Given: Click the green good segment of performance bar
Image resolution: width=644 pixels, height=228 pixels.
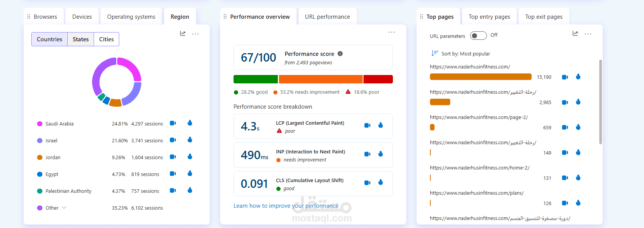Looking at the screenshot, I should [256, 79].
